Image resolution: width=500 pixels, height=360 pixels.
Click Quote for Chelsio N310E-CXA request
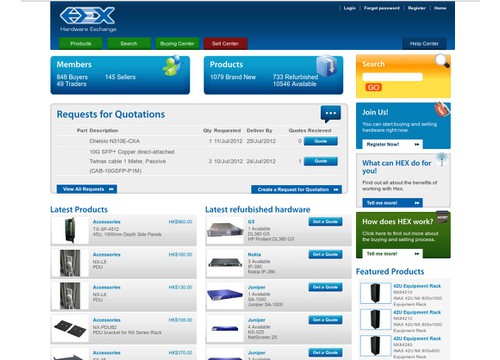[321, 141]
